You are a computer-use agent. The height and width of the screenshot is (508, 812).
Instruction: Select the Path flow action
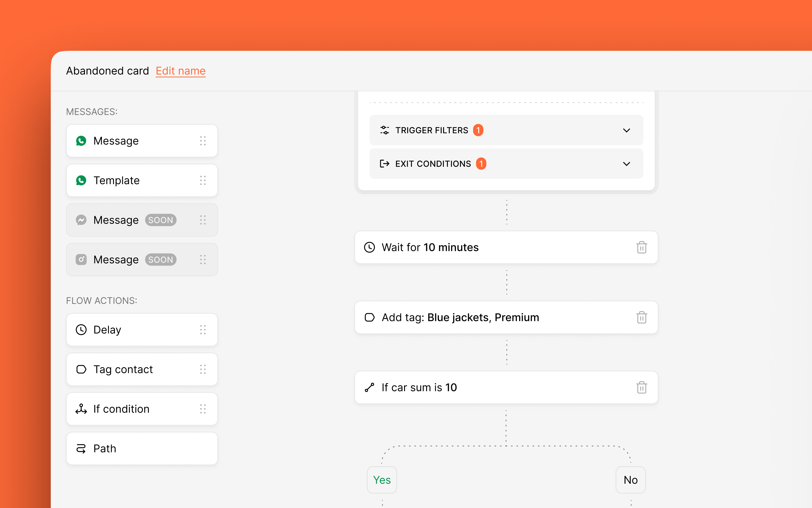pos(142,449)
